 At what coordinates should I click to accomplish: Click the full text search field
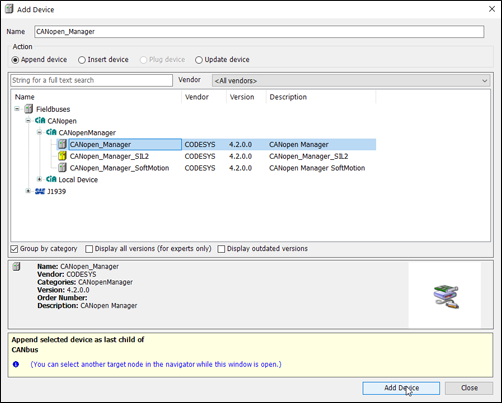point(91,80)
